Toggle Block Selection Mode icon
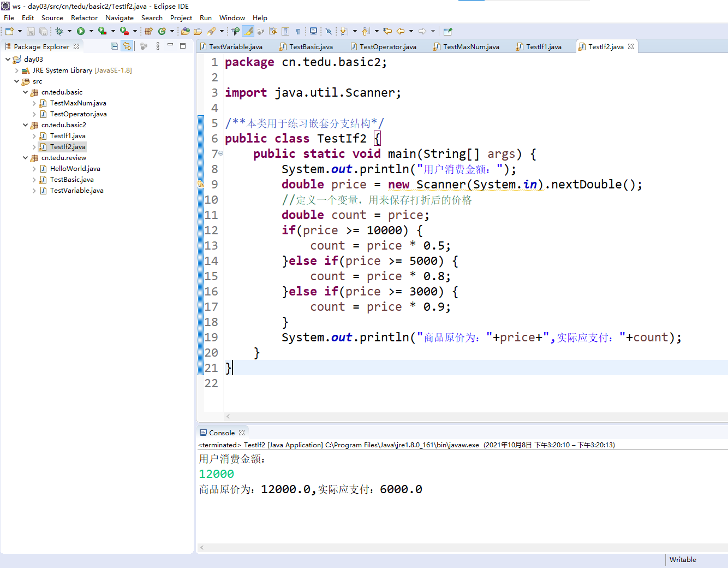The height and width of the screenshot is (568, 728). coord(285,31)
